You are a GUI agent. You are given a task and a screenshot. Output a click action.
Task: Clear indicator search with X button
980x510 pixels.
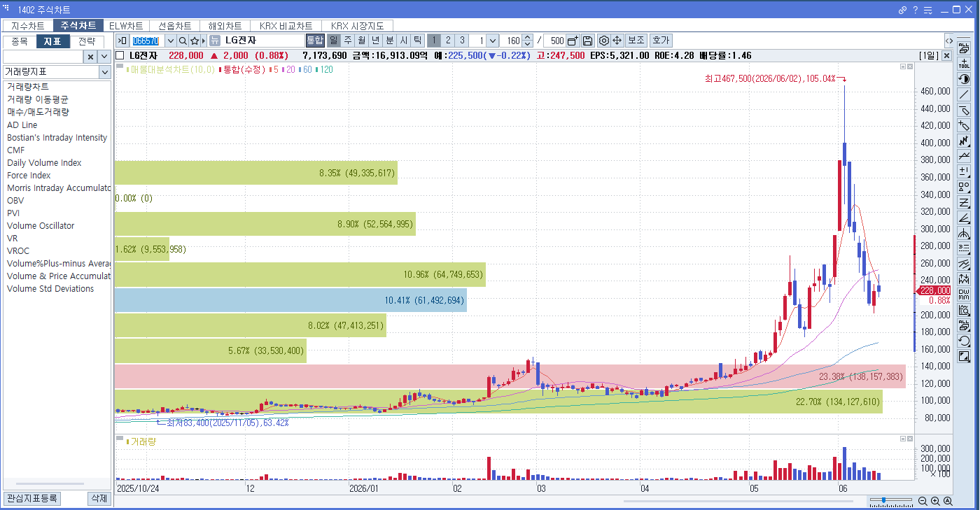click(x=90, y=57)
